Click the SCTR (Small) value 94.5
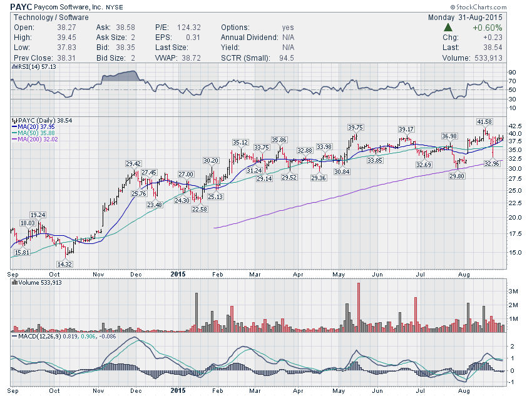Screen dimensions: 532x396 pyautogui.click(x=287, y=58)
